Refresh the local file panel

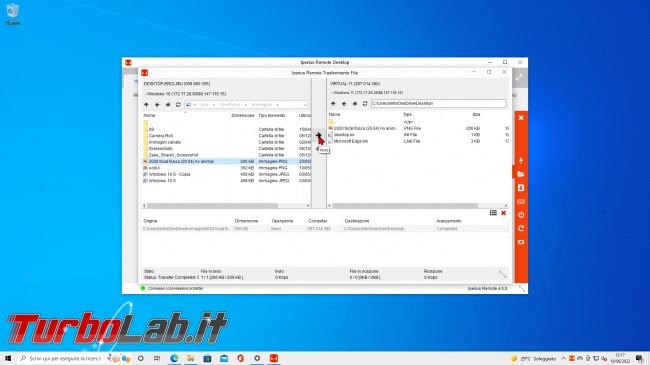pos(178,105)
